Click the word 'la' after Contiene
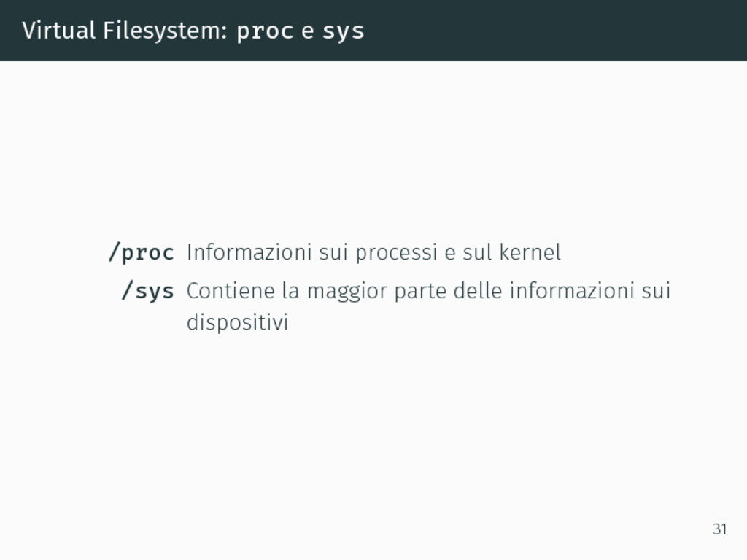This screenshot has height=560, width=747. tap(290, 290)
